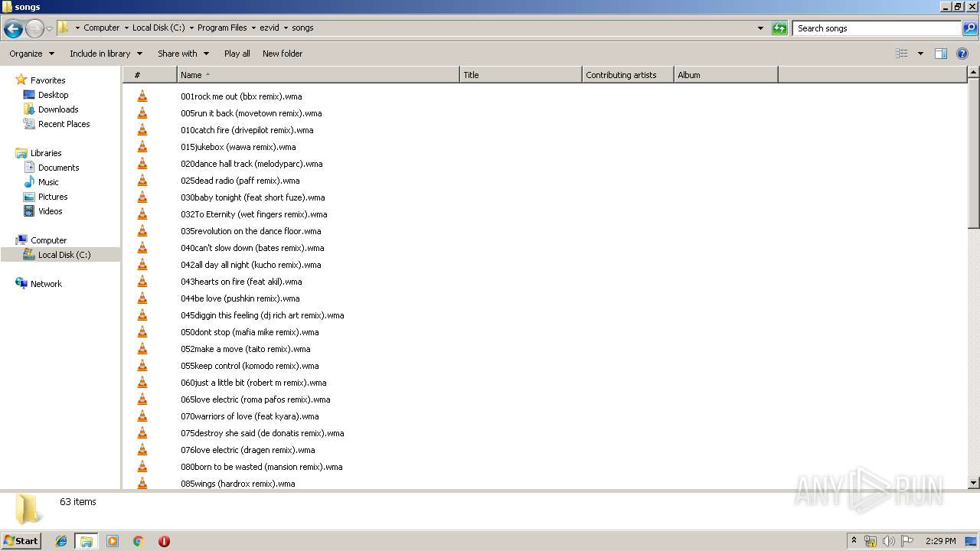Select 045diggin this feeling (dj rich art remix).wma
This screenshot has width=980, height=551.
262,315
